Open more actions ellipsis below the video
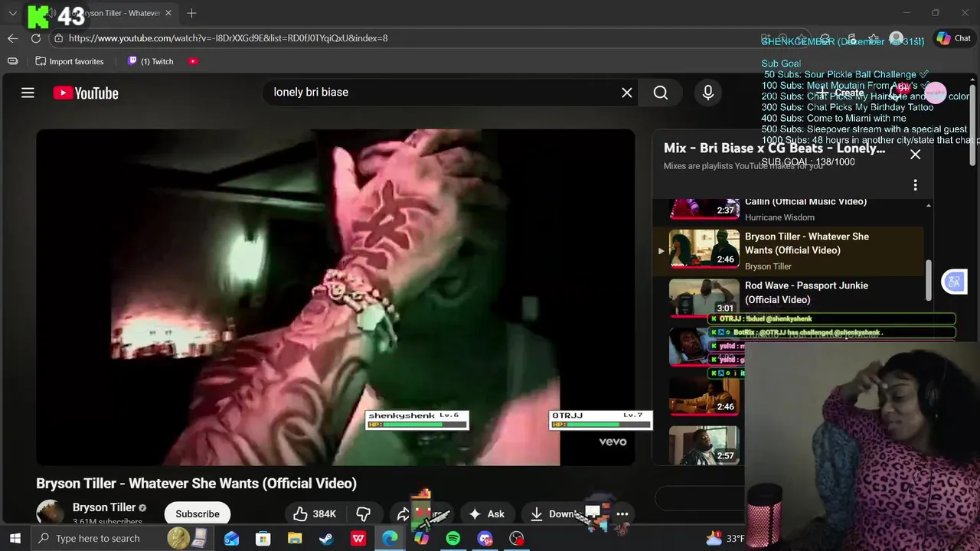The image size is (980, 551). point(622,514)
